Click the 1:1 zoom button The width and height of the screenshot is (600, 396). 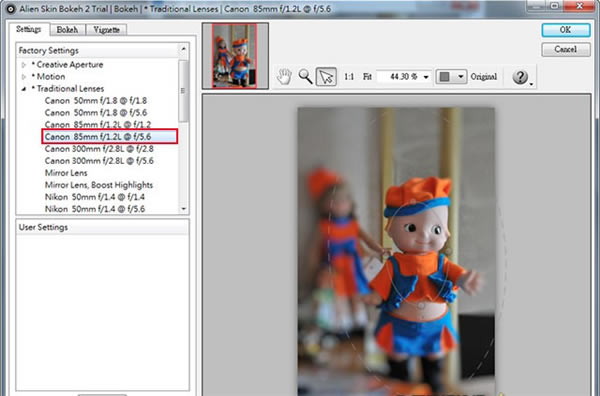(349, 77)
